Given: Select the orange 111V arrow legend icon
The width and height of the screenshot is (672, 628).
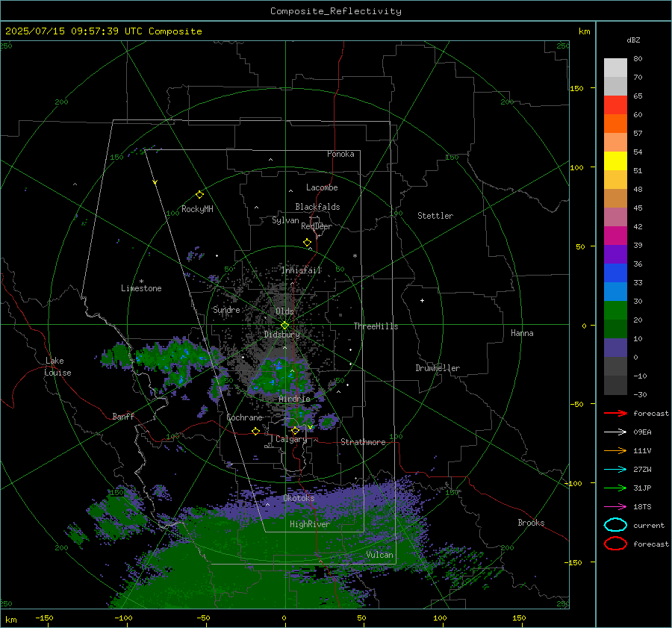Looking at the screenshot, I should coord(615,450).
